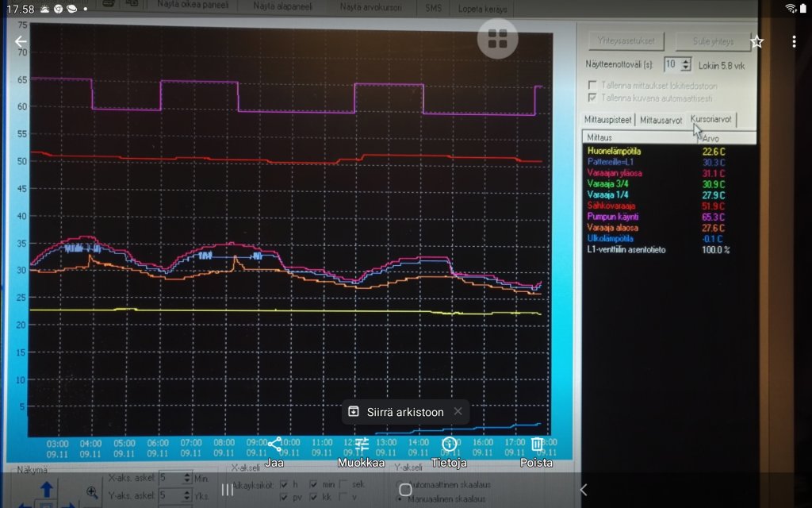Image resolution: width=812 pixels, height=508 pixels.
Task: Click the Arvo column header
Action: click(726, 138)
